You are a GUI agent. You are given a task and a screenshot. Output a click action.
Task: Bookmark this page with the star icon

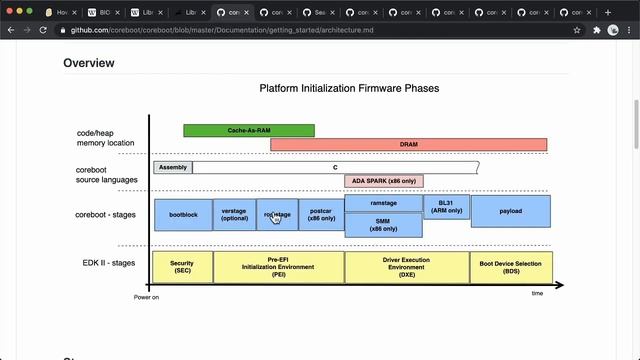pos(577,30)
